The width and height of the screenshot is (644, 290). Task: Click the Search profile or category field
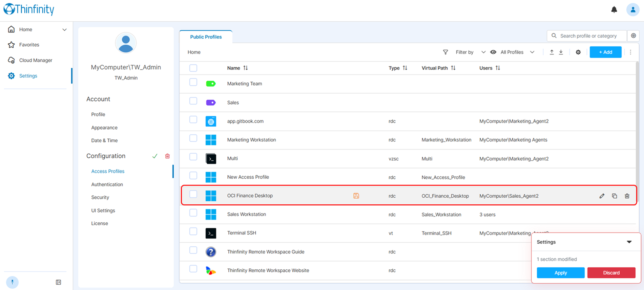click(x=587, y=36)
